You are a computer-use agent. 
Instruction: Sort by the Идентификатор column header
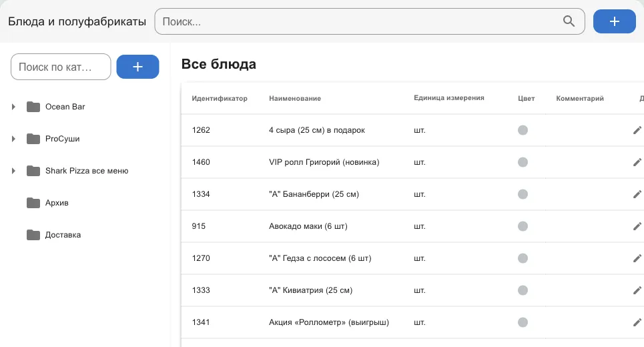click(220, 99)
